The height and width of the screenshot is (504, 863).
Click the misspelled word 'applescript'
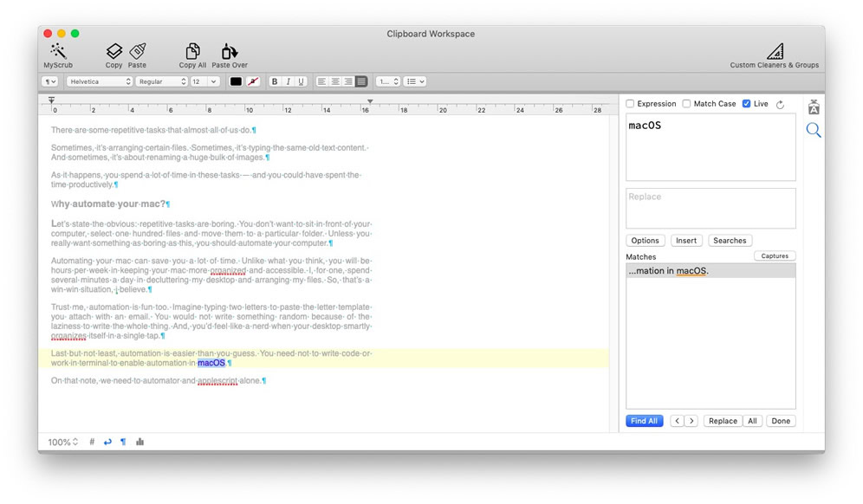coord(217,381)
